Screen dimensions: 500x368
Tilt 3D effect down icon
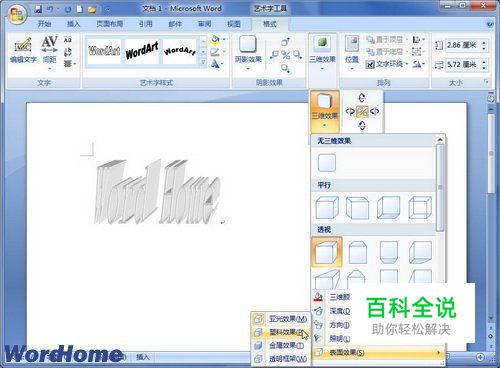(362, 125)
